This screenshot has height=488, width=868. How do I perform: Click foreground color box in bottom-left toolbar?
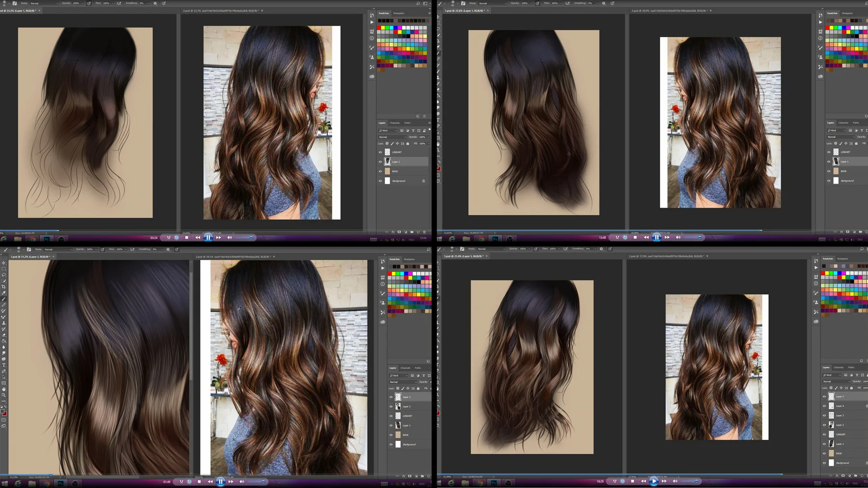tap(3, 411)
